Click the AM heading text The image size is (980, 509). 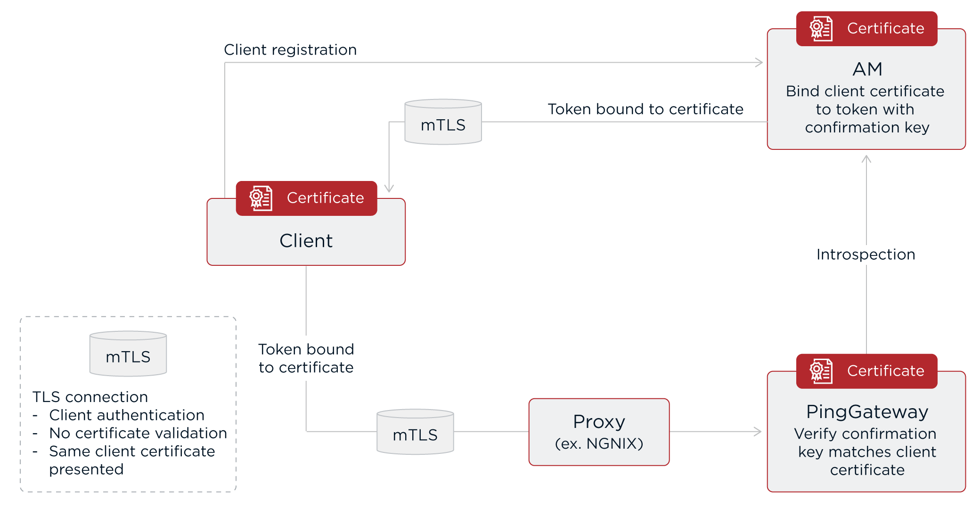click(x=867, y=69)
